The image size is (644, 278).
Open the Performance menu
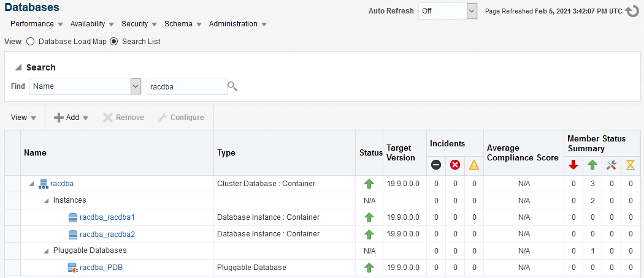37,24
